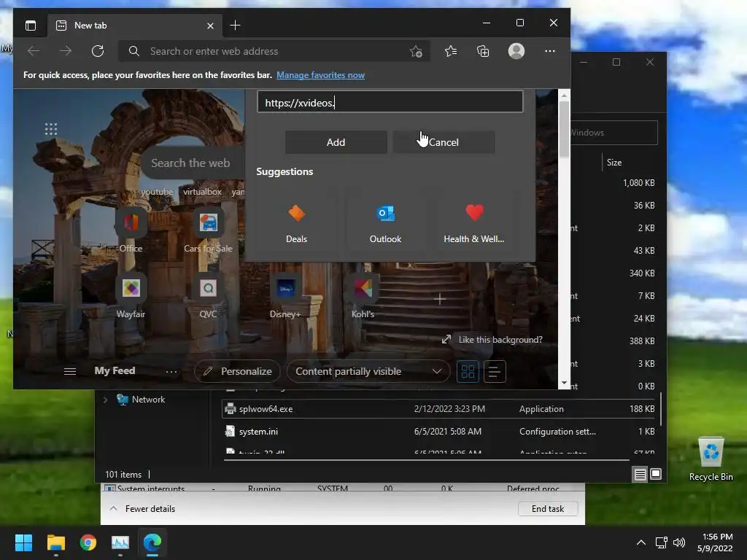The image size is (747, 560).
Task: Switch feed to grid view
Action: [x=468, y=371]
